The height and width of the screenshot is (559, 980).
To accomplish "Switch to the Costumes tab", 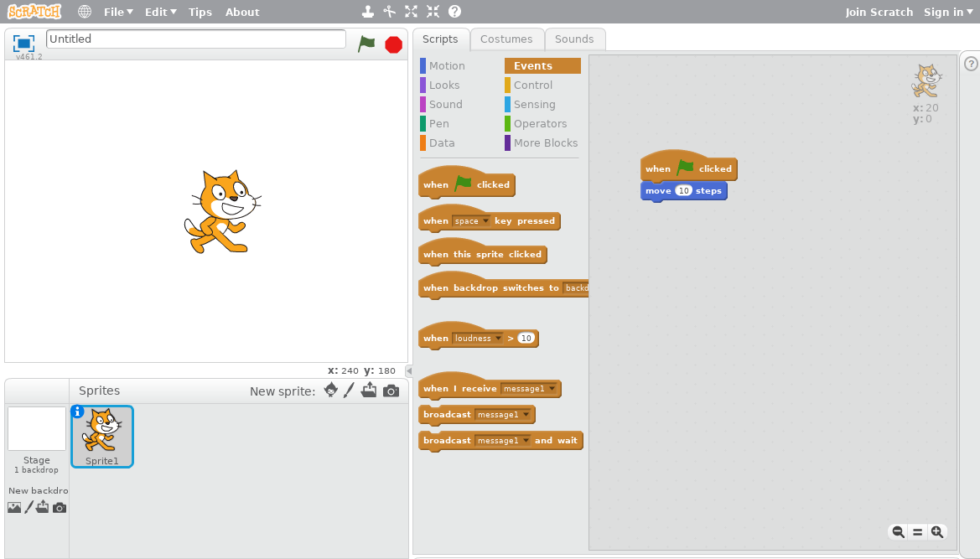I will pyautogui.click(x=506, y=39).
